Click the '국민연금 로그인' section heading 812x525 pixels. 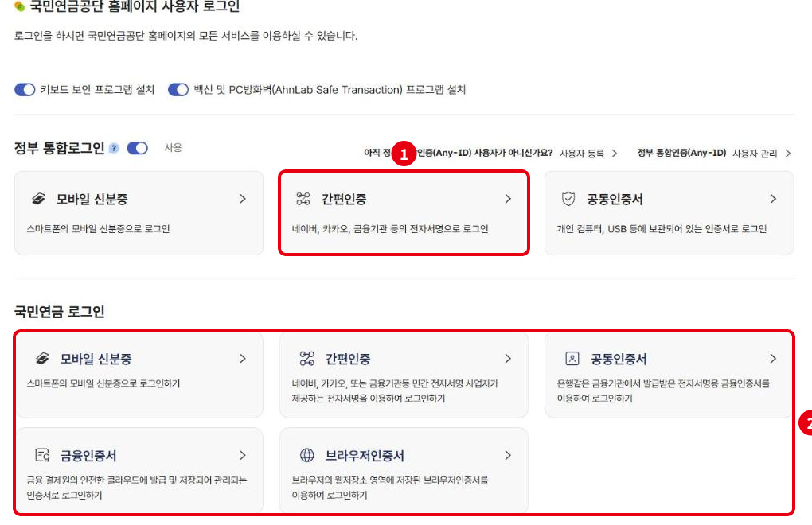click(x=59, y=311)
